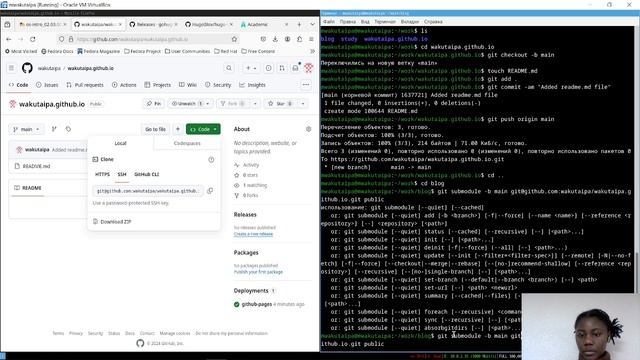This screenshot has width=640, height=360.
Task: Click the Add file plus button
Action: pyautogui.click(x=178, y=129)
